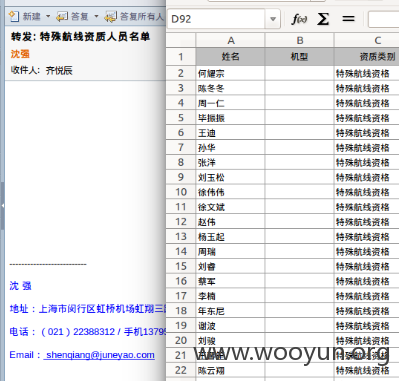
Task: Click the cell containing 徐文斌
Action: (231, 207)
